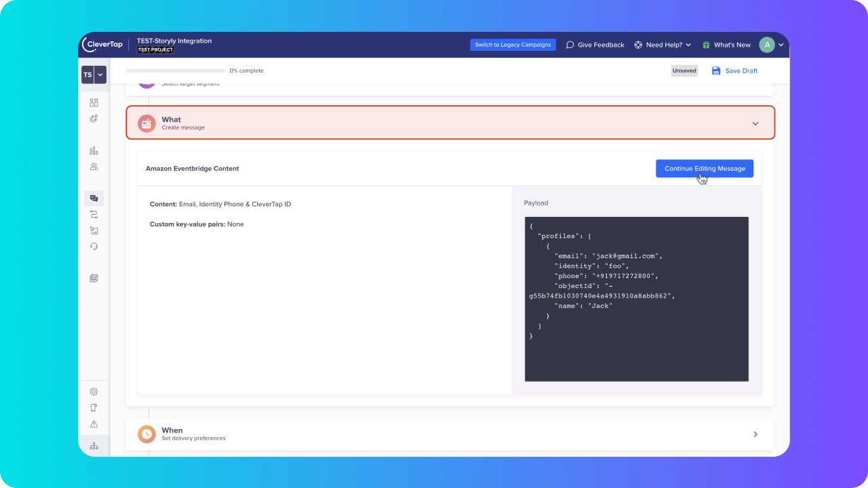Click Amazon Eventbridge Content heading
Viewport: 868px width, 488px height.
(x=193, y=169)
